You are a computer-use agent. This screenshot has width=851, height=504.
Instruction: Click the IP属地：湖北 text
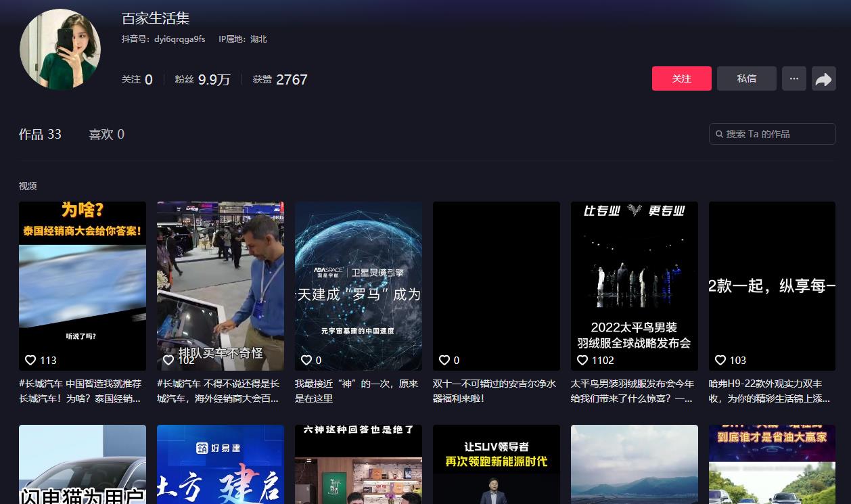pyautogui.click(x=243, y=39)
